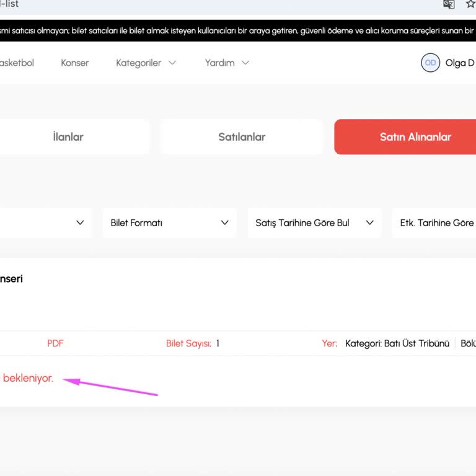Go to Basketbol in the navigation menu
Viewport: 476px width, 476px height.
pyautogui.click(x=17, y=63)
